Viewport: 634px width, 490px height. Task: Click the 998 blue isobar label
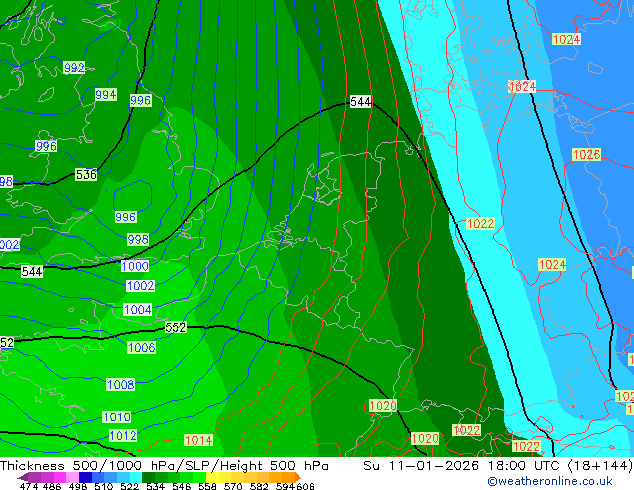[138, 240]
